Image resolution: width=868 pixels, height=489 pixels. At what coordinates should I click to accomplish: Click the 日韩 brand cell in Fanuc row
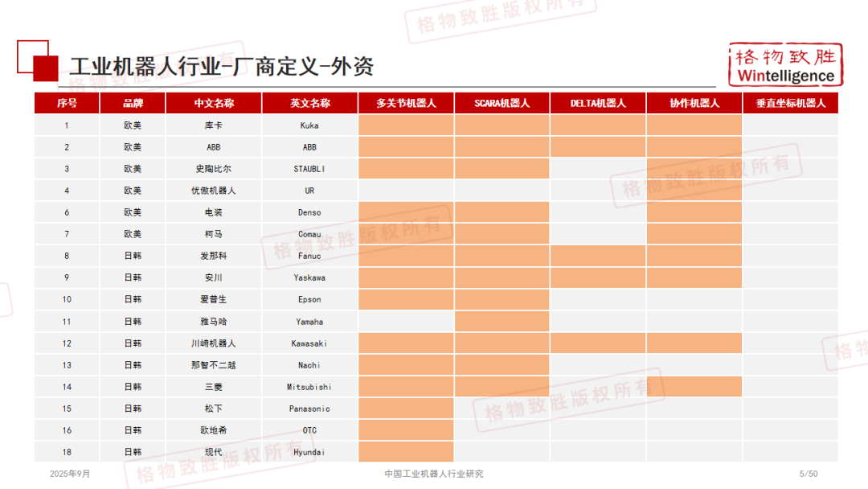[133, 256]
